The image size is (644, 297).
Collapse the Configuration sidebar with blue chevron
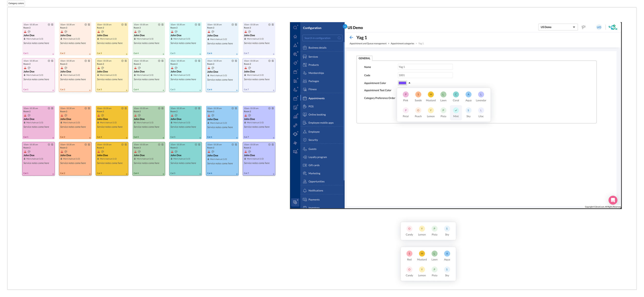pos(345,26)
